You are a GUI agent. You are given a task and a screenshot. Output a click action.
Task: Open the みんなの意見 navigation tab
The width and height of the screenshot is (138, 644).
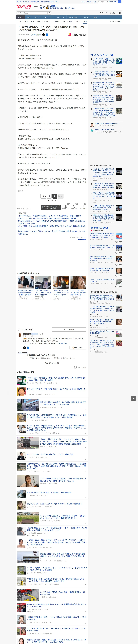coord(73,17)
